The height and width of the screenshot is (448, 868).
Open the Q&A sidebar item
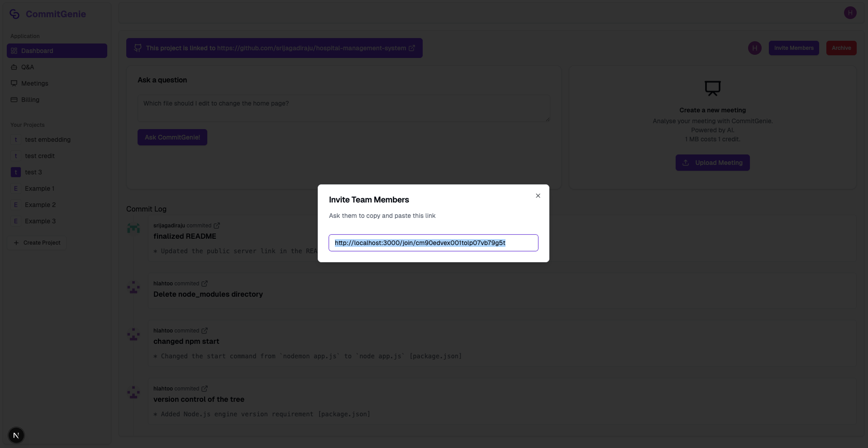click(x=57, y=67)
